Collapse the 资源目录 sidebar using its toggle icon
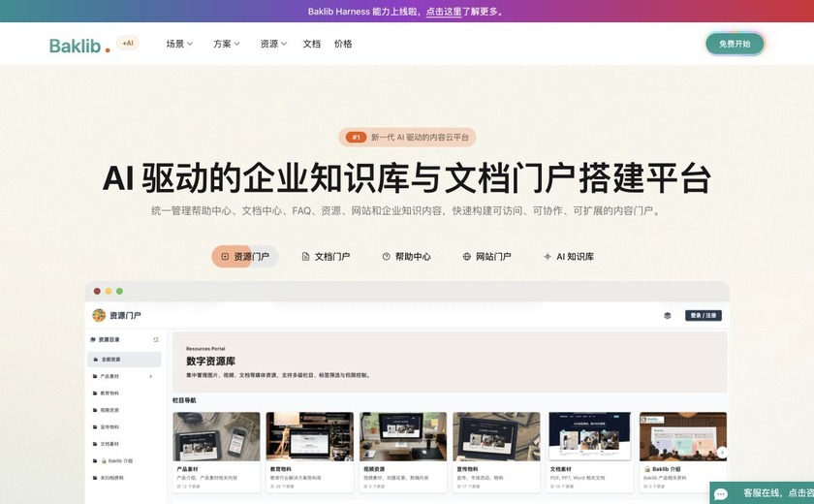Viewport: 814px width, 504px height. [156, 339]
